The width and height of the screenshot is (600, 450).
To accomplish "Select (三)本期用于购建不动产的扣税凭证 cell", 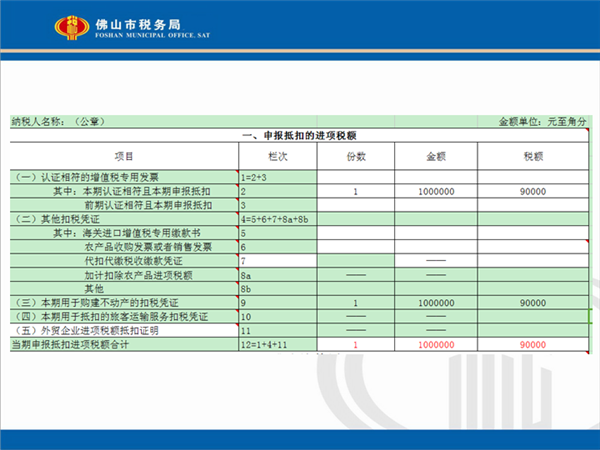I will (x=124, y=303).
